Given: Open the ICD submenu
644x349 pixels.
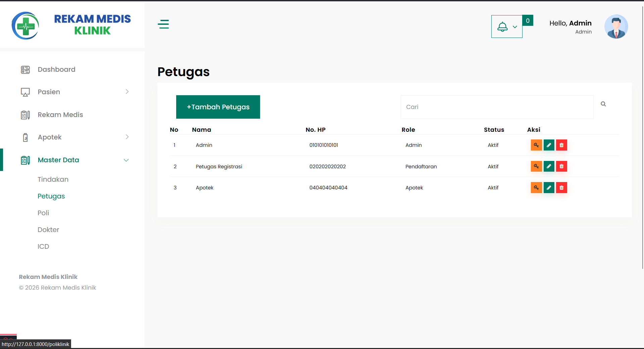Looking at the screenshot, I should coord(43,246).
